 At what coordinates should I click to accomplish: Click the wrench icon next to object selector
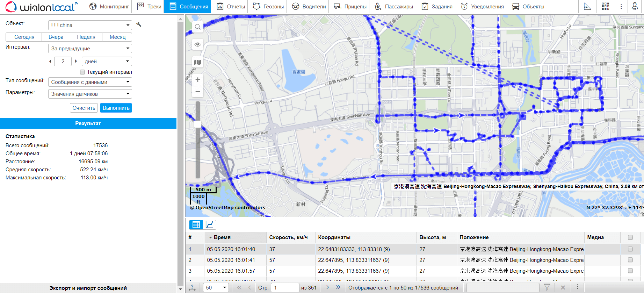(x=139, y=24)
